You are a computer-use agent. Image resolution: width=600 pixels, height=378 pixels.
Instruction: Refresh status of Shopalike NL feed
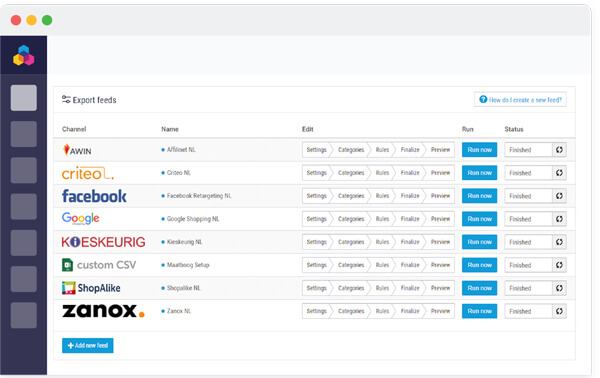tap(559, 288)
